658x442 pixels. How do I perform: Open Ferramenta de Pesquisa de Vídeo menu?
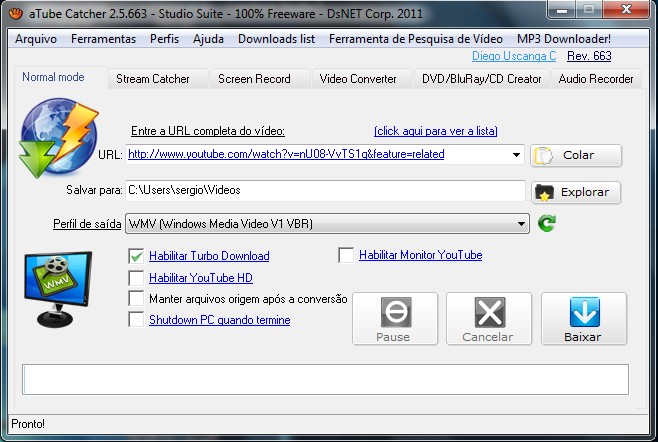[415, 39]
